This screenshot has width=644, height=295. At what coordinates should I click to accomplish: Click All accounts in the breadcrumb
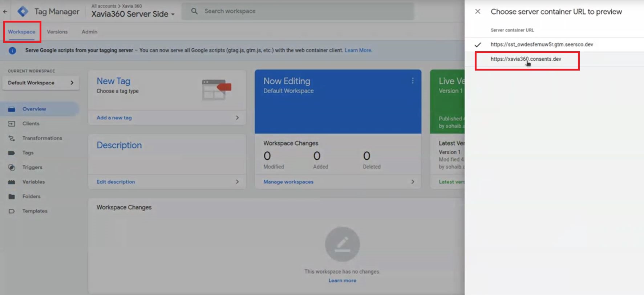point(104,6)
